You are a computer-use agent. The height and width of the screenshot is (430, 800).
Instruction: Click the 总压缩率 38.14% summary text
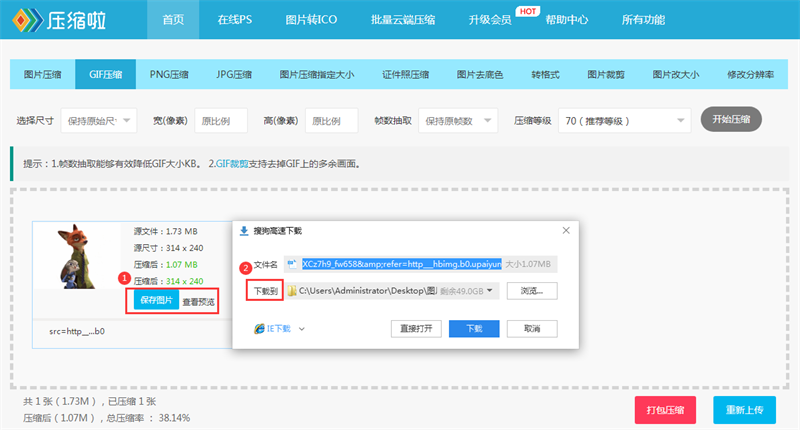coord(148,418)
